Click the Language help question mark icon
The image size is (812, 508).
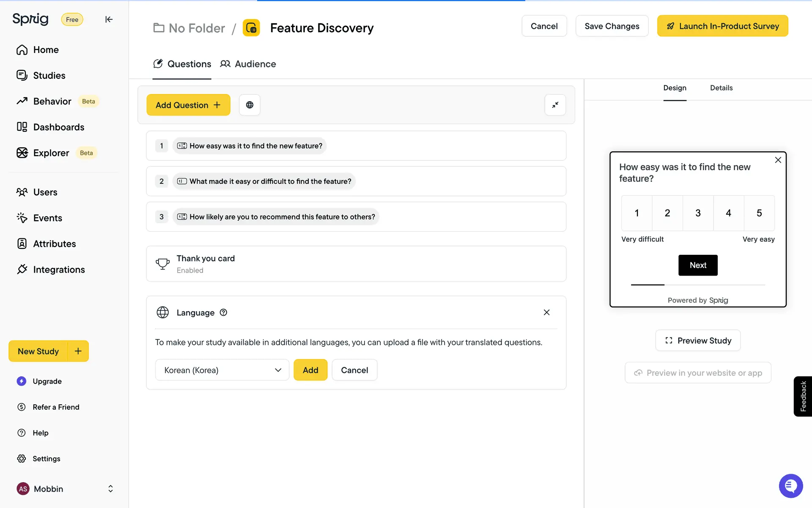223,312
